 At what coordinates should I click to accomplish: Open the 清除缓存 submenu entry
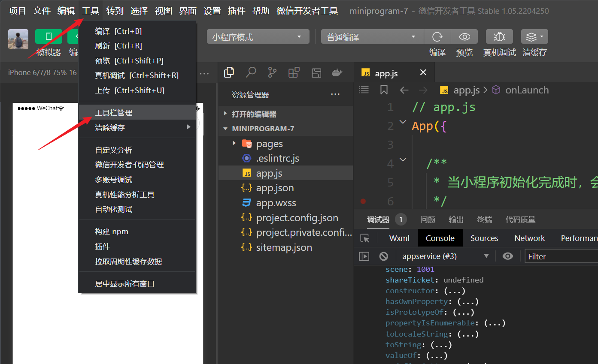coord(137,128)
